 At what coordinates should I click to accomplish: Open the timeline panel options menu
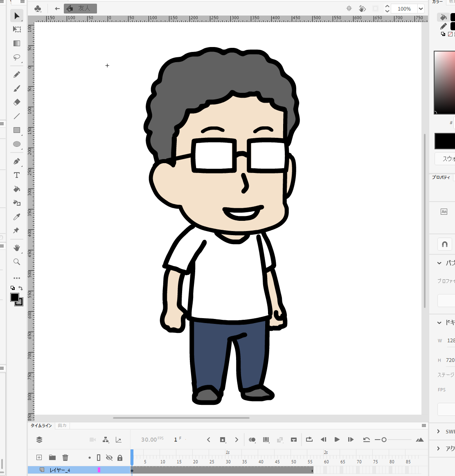click(424, 426)
